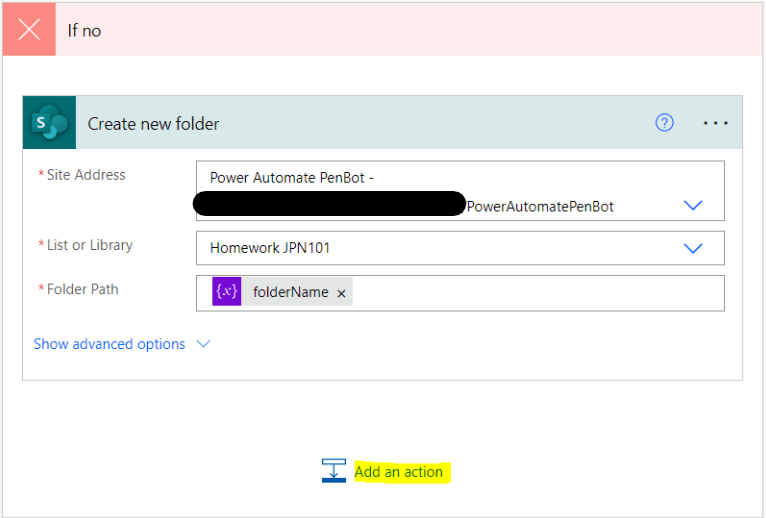
Task: Click the Create new folder action title
Action: (x=153, y=123)
